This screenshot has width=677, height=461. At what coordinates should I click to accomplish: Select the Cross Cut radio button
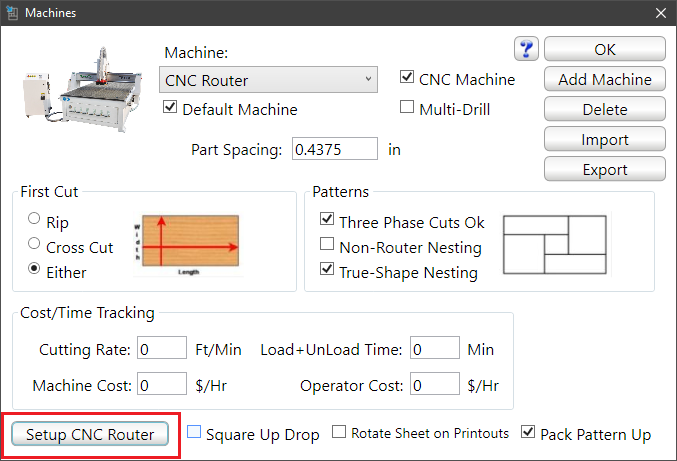click(35, 245)
